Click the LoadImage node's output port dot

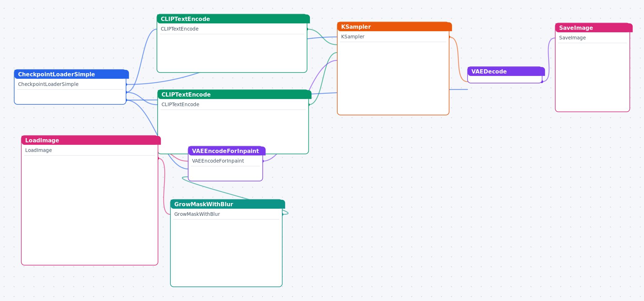tap(158, 158)
